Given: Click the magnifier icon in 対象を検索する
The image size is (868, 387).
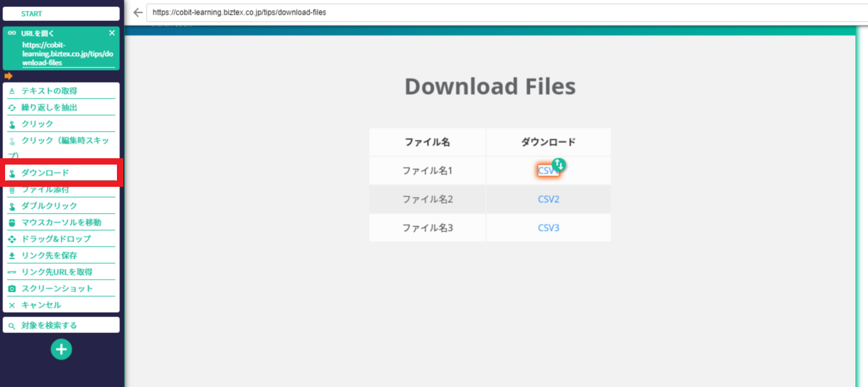Looking at the screenshot, I should 11,325.
